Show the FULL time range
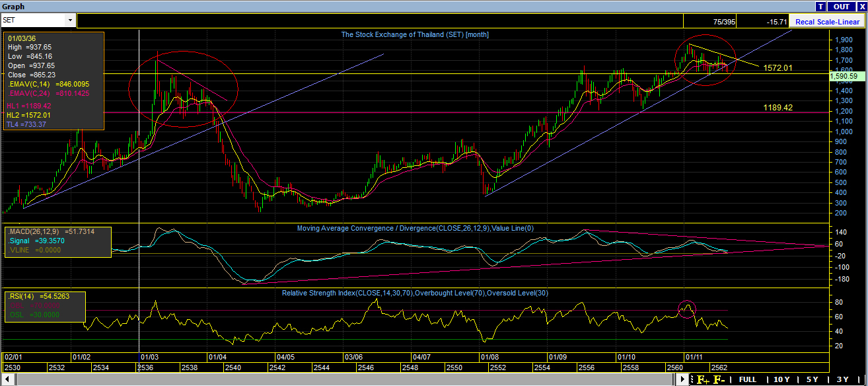868x386 pixels. [x=748, y=379]
